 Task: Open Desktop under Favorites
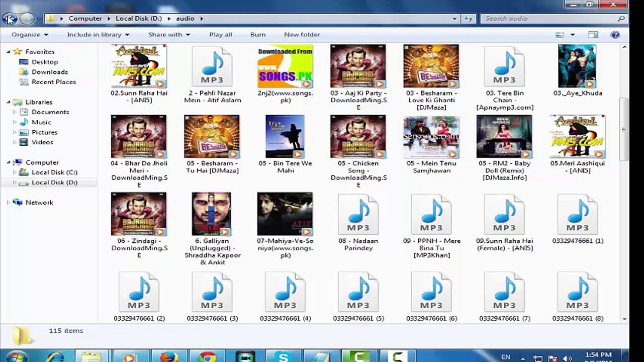click(45, 62)
